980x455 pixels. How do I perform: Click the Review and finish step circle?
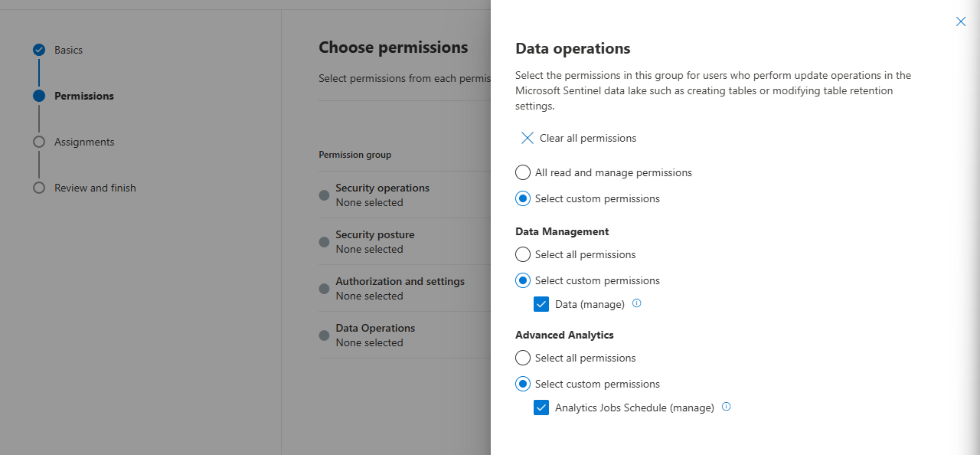[39, 188]
